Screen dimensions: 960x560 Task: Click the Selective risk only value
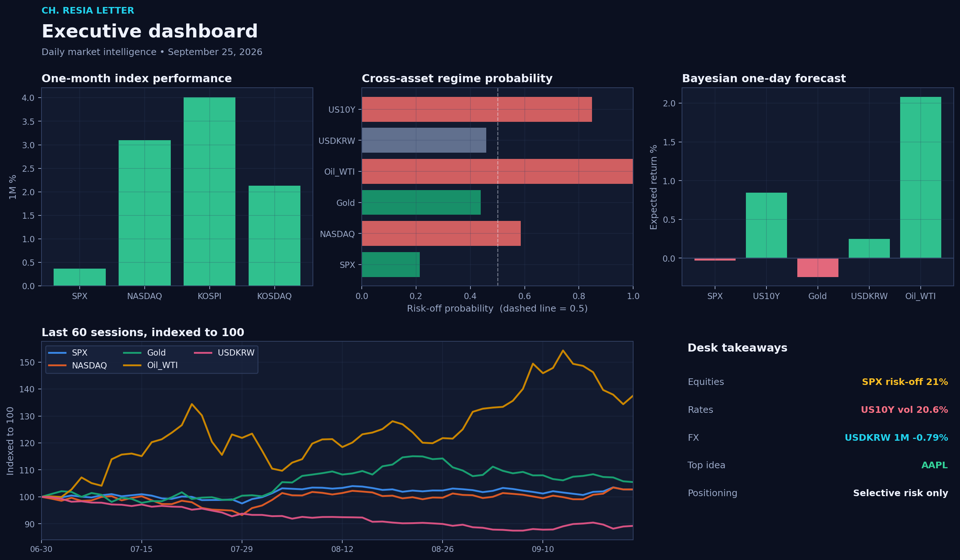point(901,493)
